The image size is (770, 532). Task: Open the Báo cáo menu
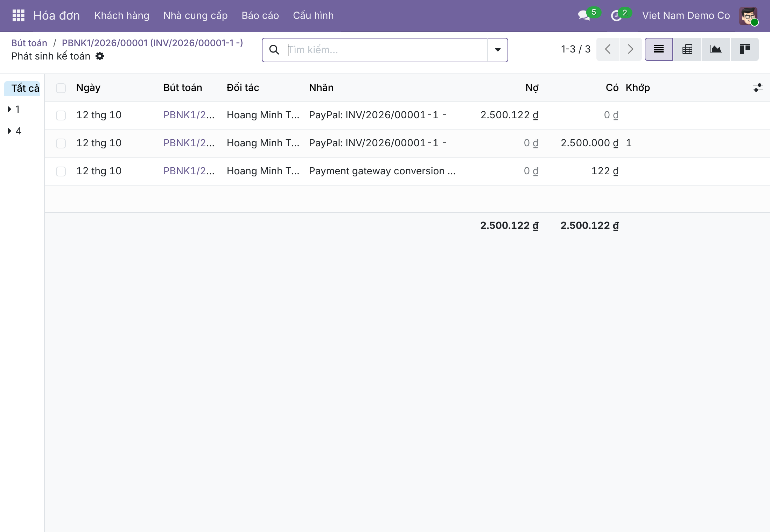point(260,15)
